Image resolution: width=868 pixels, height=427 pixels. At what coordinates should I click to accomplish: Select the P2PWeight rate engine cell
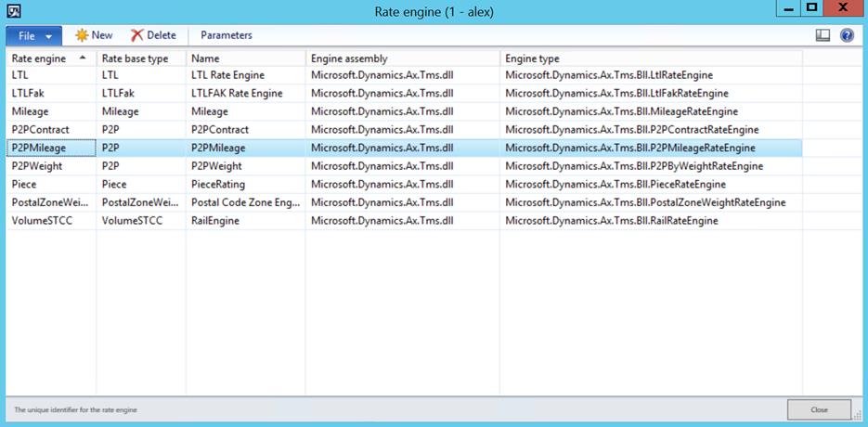point(51,166)
